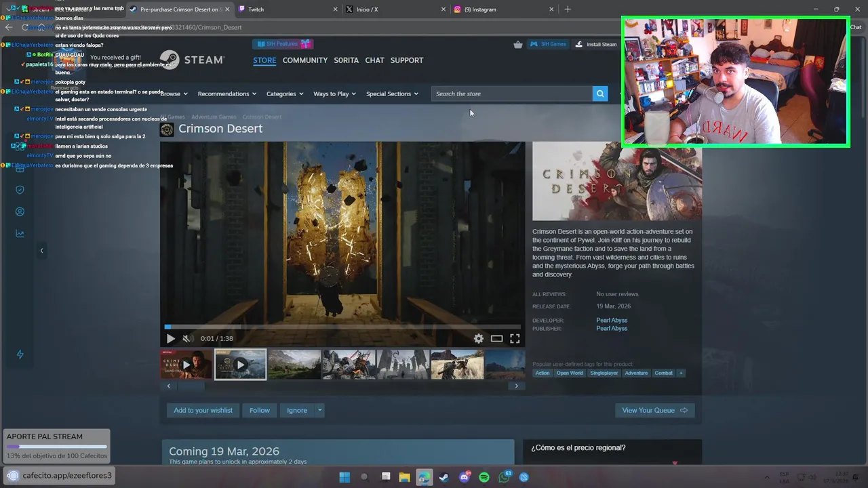Expand the Browse dropdown
868x488 pixels.
[x=174, y=94]
